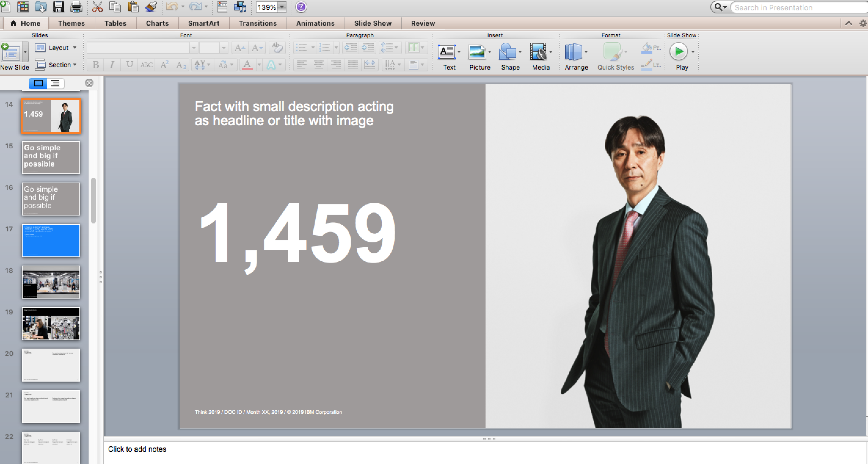
Task: Expand the New Slide dropdown arrow
Action: pos(25,52)
